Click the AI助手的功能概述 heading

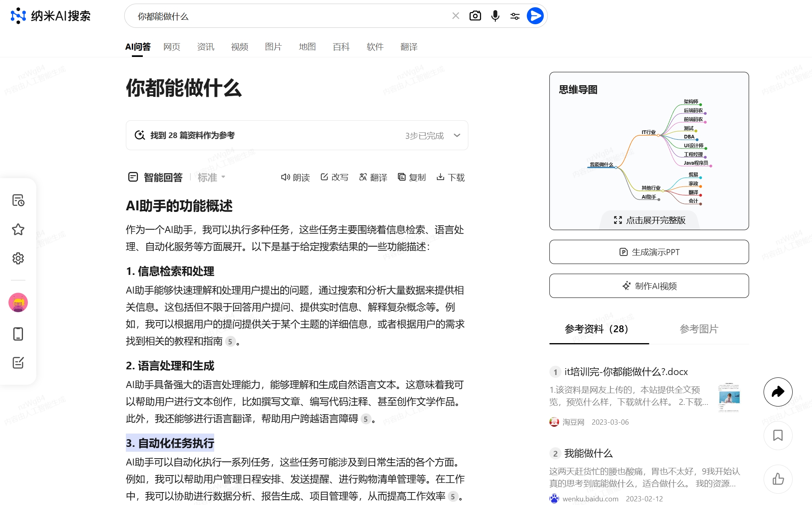pos(179,206)
